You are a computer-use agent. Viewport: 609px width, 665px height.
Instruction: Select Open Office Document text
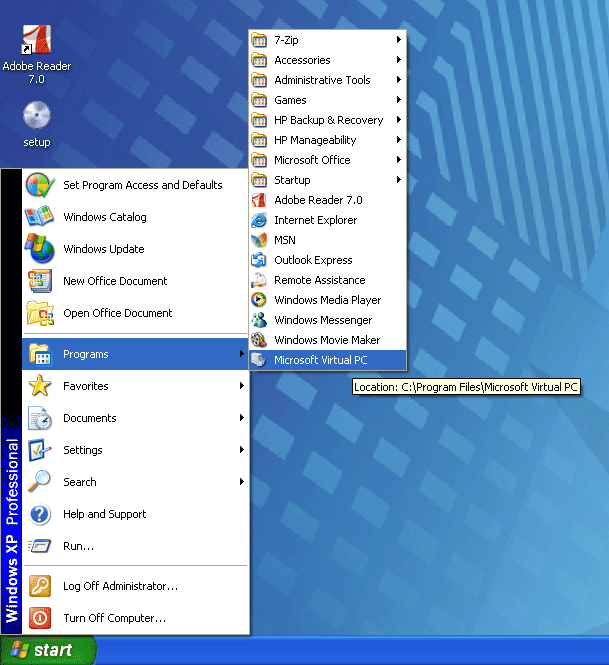click(x=117, y=313)
